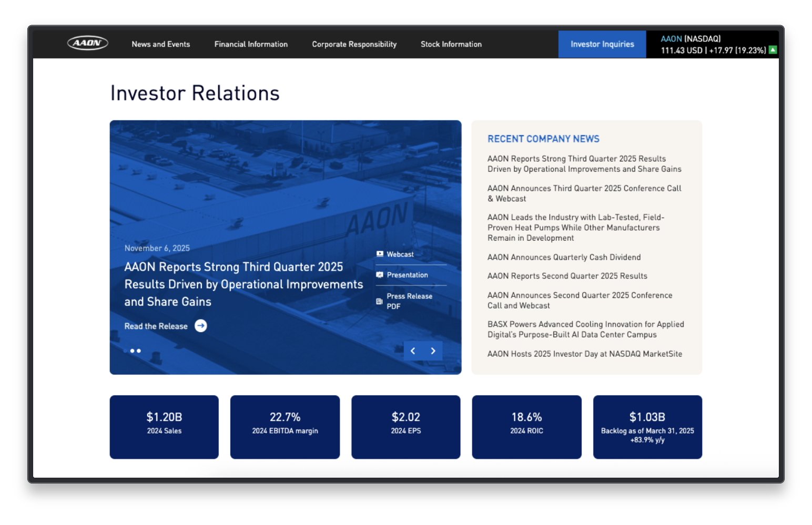Click the right chevron on the news carousel
The width and height of the screenshot is (812, 525).
click(x=433, y=351)
